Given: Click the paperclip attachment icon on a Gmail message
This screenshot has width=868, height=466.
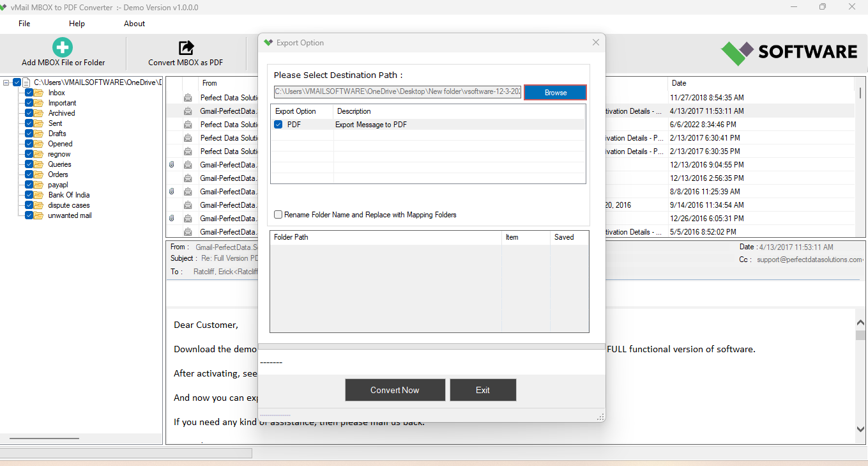Looking at the screenshot, I should click(x=171, y=164).
